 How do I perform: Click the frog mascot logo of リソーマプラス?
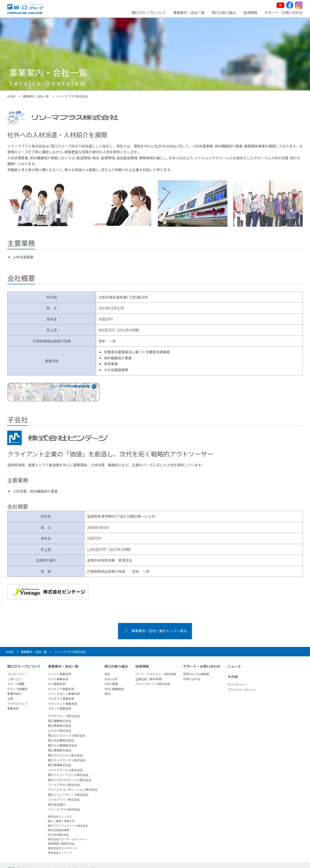tap(16, 118)
